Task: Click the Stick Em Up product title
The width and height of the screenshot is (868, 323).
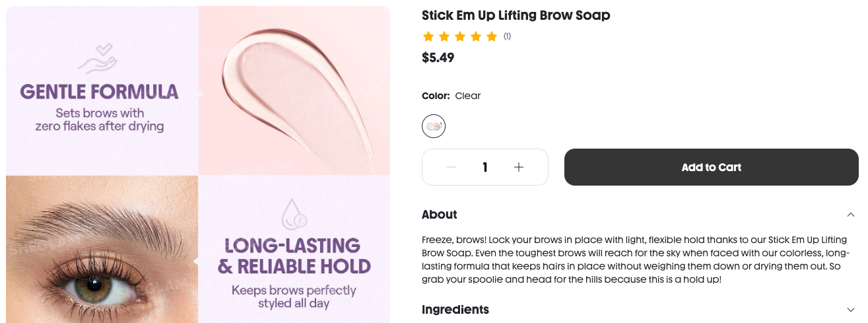Action: [516, 15]
